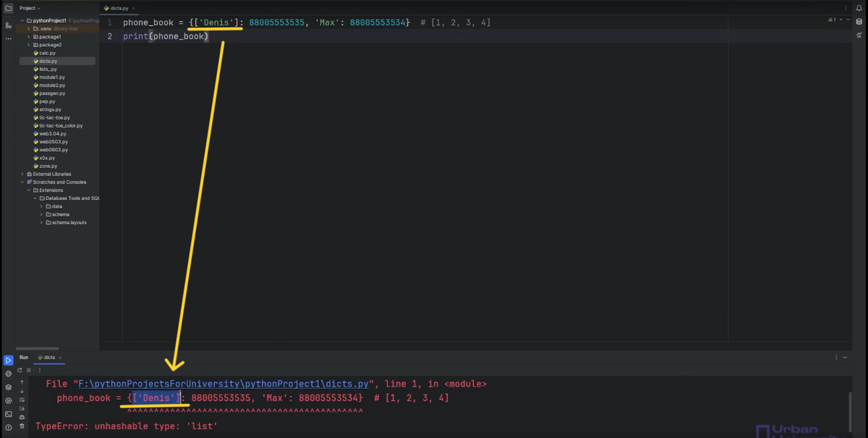The width and height of the screenshot is (868, 438).
Task: Open the Python Packages icon in left bar
Action: [8, 374]
